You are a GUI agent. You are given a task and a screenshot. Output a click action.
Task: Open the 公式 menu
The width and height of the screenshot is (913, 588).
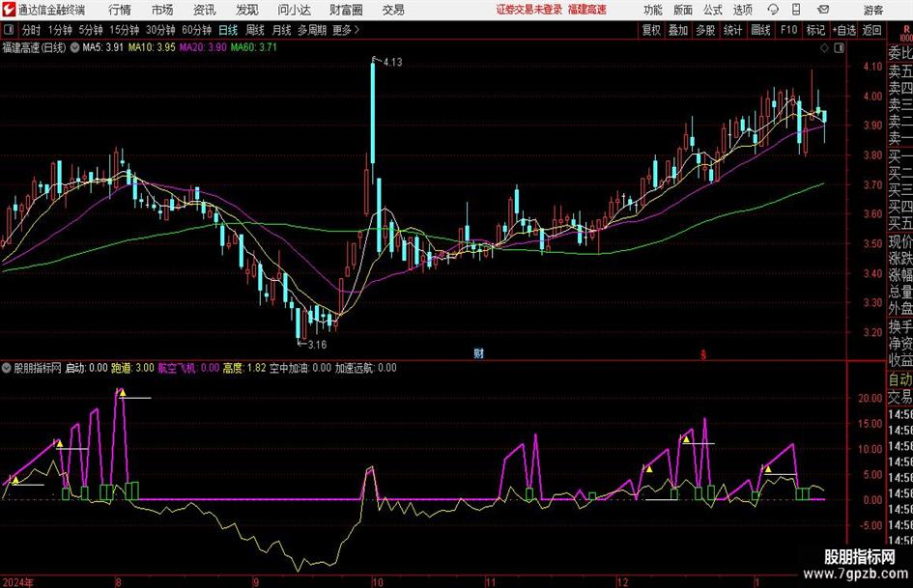tap(713, 10)
